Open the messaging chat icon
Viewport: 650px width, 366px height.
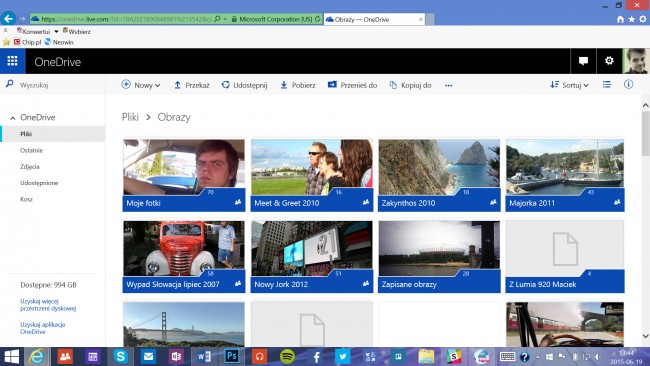pyautogui.click(x=583, y=61)
